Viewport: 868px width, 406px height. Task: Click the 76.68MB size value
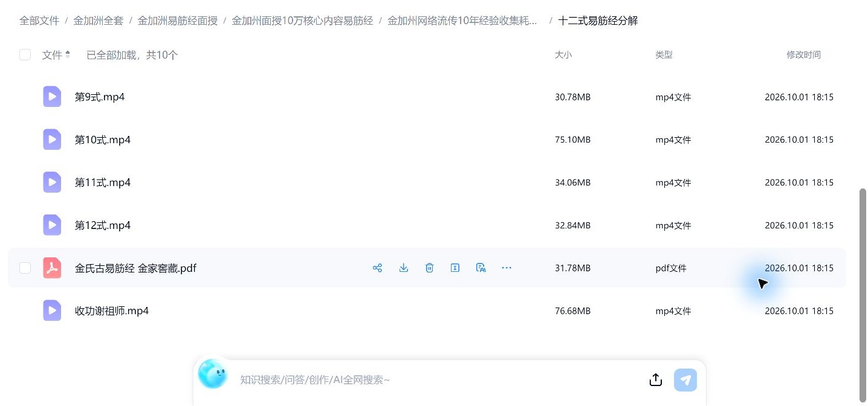(x=572, y=311)
